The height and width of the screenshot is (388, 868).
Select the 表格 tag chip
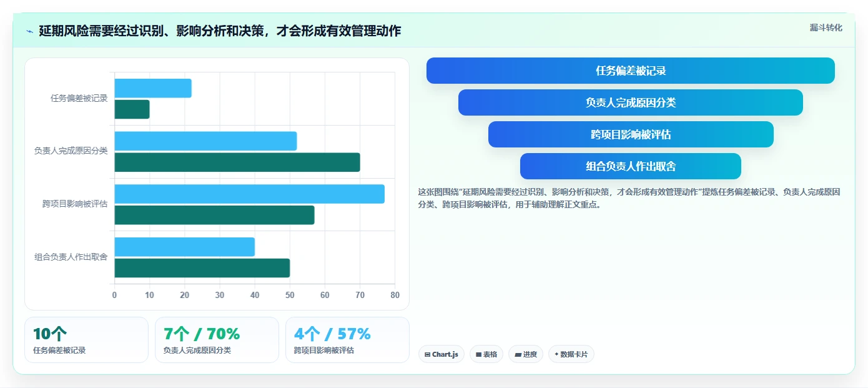[x=486, y=354]
